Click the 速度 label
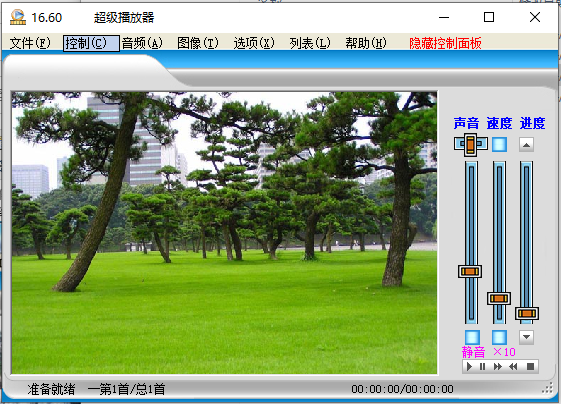561x404 pixels. [499, 123]
